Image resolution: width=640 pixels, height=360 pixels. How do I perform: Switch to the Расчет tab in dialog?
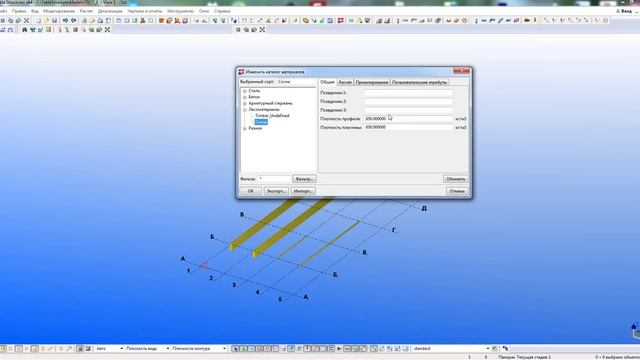345,82
